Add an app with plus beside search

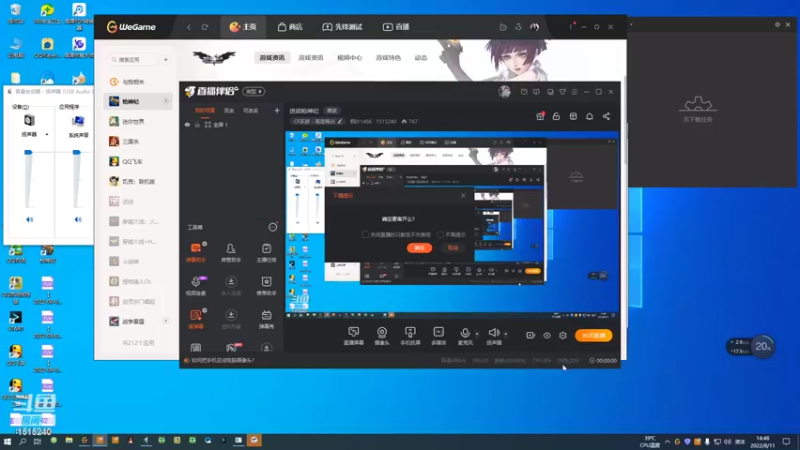pyautogui.click(x=166, y=60)
